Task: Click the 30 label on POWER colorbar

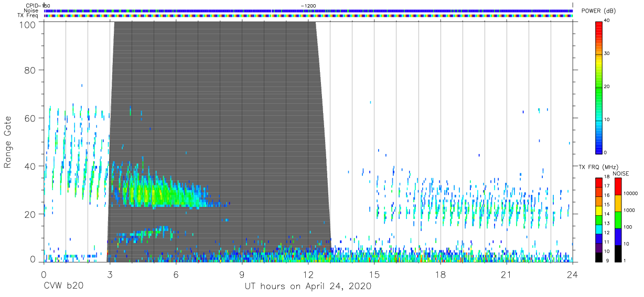Action: click(x=608, y=54)
